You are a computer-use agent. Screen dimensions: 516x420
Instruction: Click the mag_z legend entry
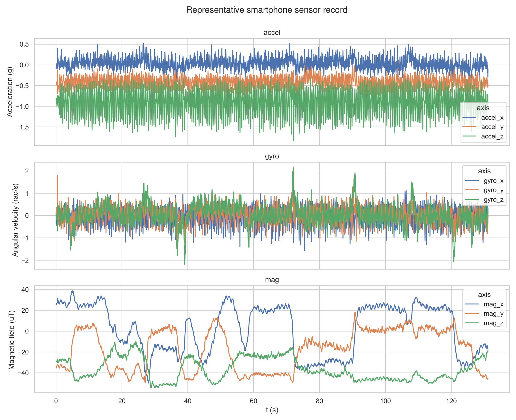coord(484,323)
